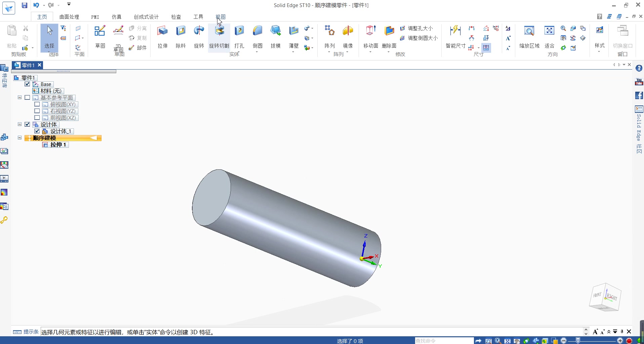Viewport: 644px width, 344px height.
Task: Collapse the 顺序建模 tree node
Action: 19,138
